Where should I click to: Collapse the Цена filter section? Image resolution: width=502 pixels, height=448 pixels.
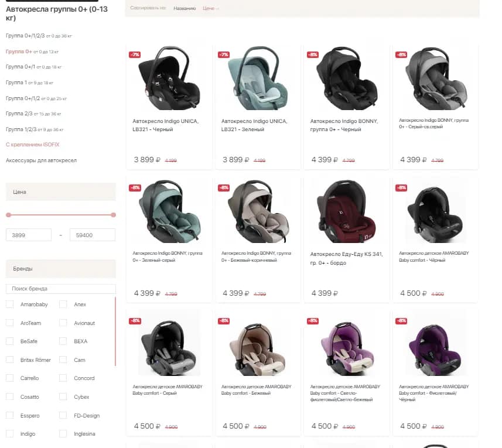pos(61,192)
